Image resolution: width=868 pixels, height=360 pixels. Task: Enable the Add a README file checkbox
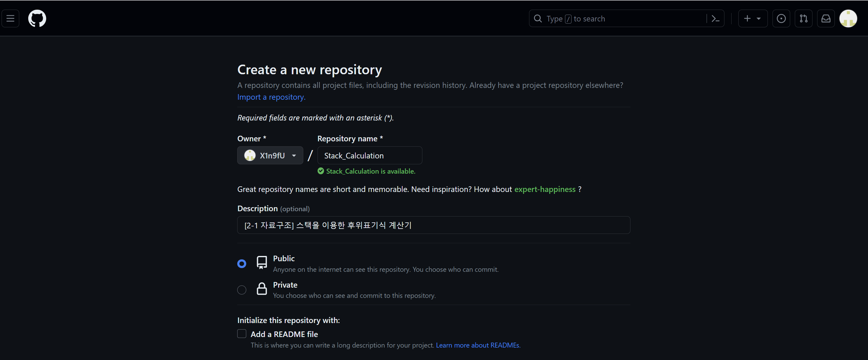tap(242, 334)
